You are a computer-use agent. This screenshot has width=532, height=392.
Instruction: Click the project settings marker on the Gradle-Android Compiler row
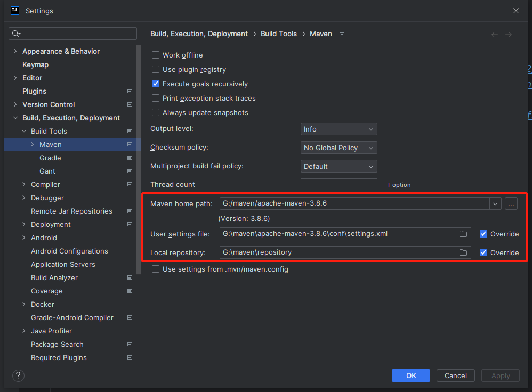point(130,318)
